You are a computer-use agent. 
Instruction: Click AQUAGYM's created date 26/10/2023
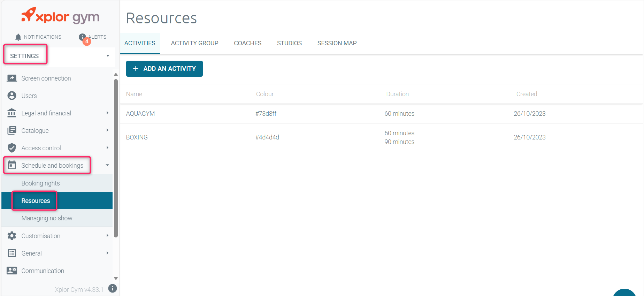[x=530, y=113]
